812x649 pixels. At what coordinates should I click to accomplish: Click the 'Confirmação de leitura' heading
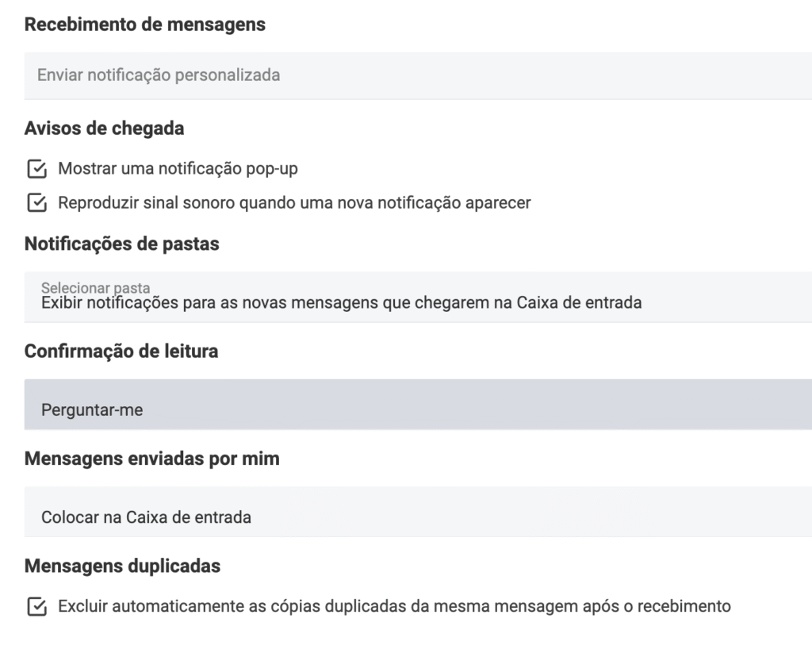click(121, 351)
